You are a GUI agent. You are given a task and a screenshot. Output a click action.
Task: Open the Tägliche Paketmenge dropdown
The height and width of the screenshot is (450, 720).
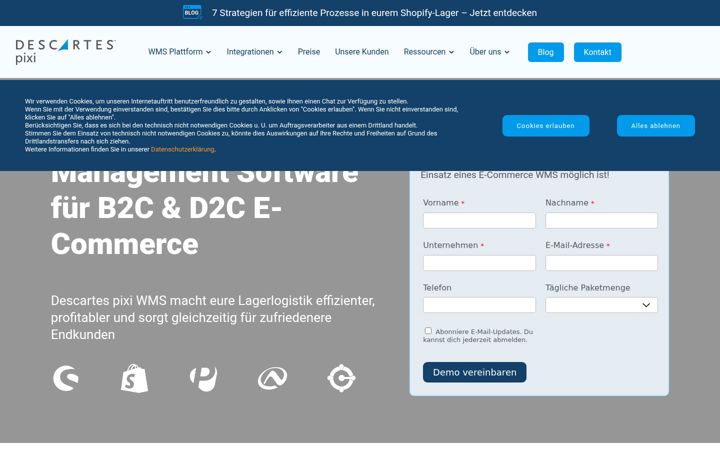tap(602, 305)
